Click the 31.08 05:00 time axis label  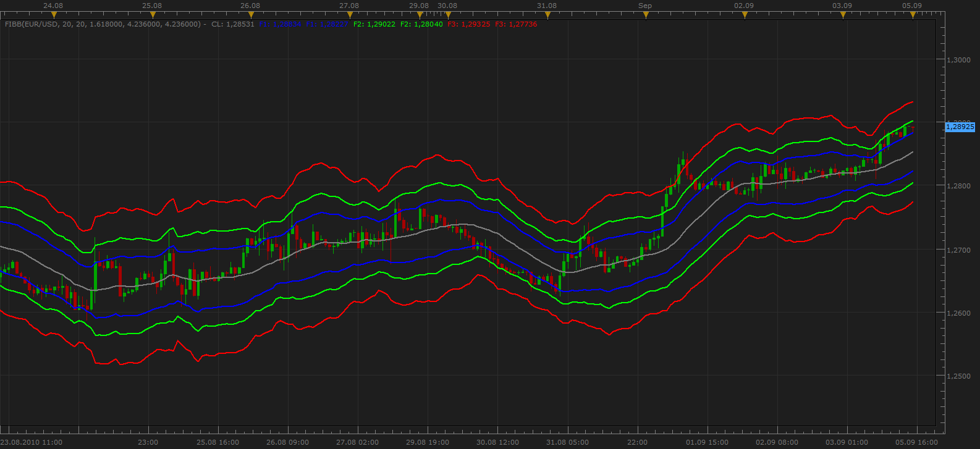(x=567, y=442)
